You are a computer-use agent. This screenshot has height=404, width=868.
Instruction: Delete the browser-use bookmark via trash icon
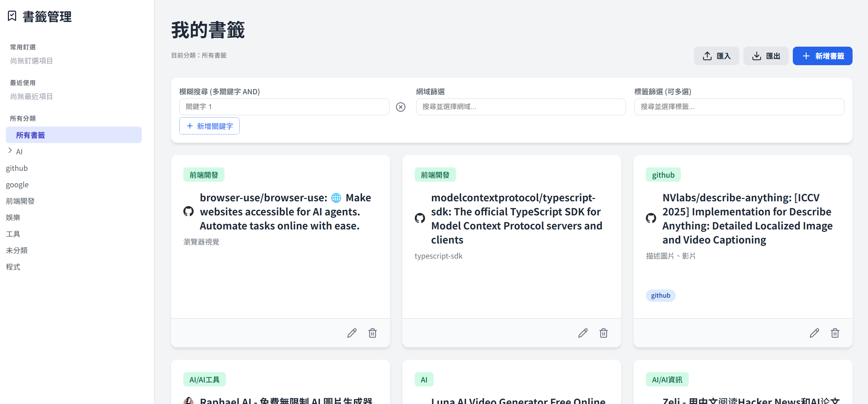[373, 333]
